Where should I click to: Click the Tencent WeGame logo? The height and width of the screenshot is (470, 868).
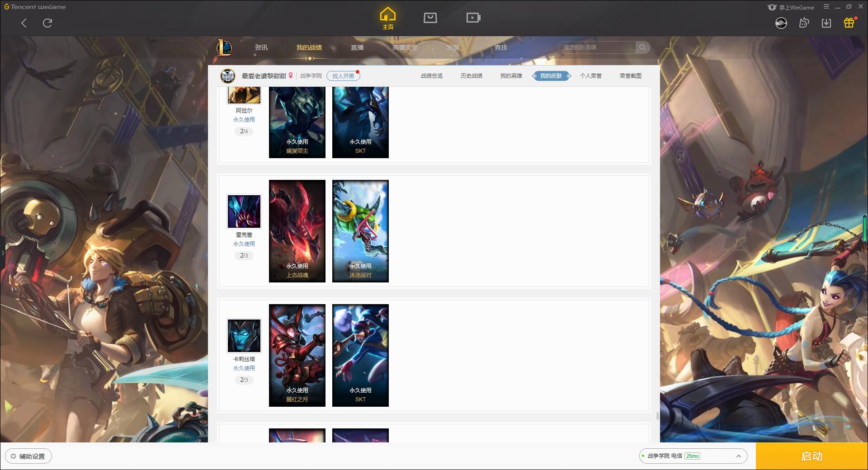coord(35,7)
